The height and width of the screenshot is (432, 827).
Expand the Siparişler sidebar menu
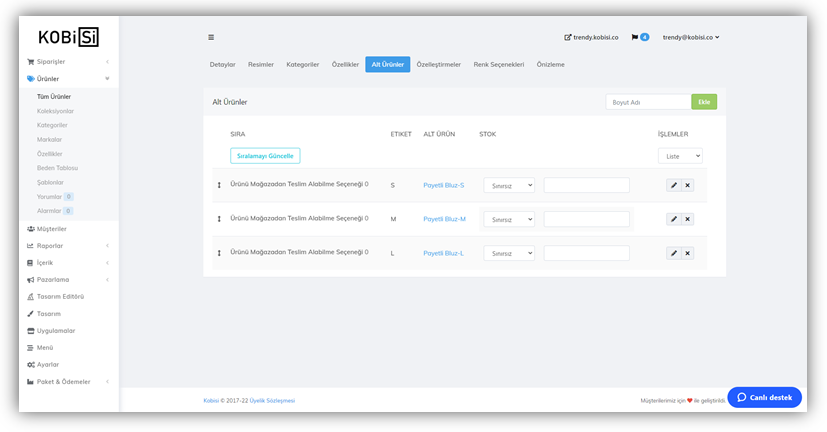[x=67, y=62]
